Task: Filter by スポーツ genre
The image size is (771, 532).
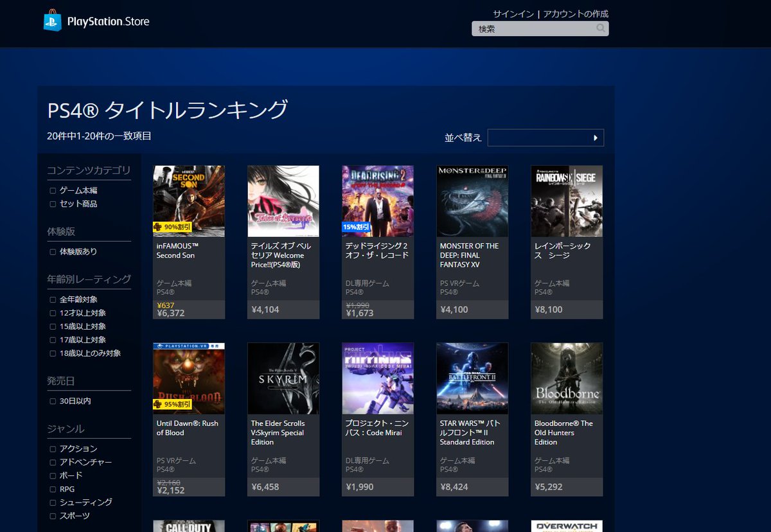Action: click(x=53, y=516)
